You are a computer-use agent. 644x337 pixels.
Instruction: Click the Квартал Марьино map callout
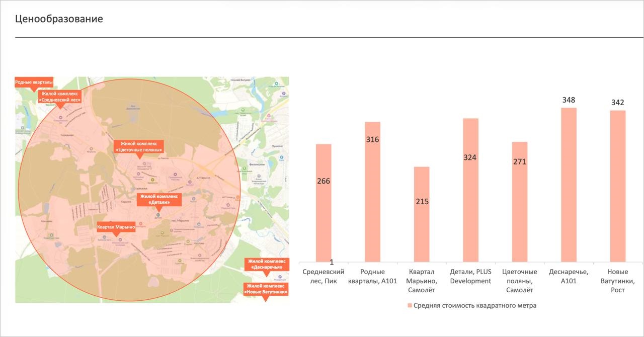tap(116, 227)
